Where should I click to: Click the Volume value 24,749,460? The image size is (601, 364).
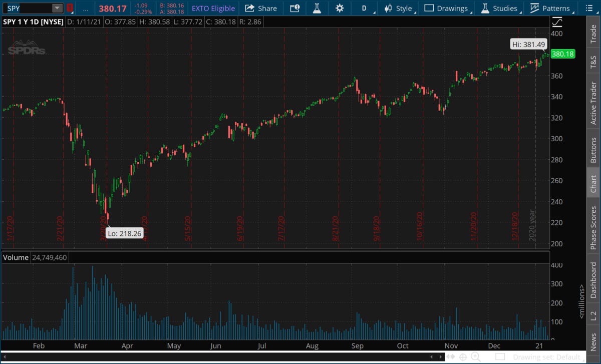49,257
